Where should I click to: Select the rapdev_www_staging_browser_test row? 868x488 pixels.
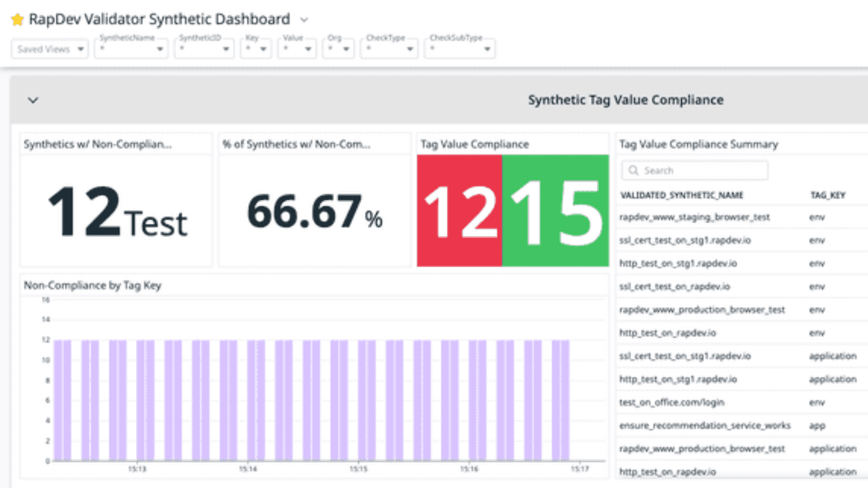tap(694, 217)
